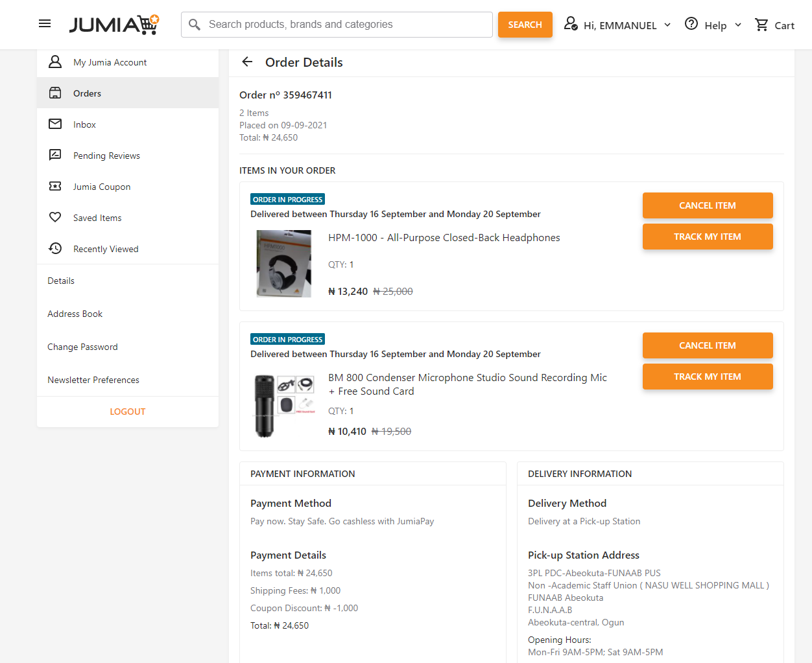Click the BM 800 microphone product thumbnail
The height and width of the screenshot is (663, 812).
(x=284, y=406)
